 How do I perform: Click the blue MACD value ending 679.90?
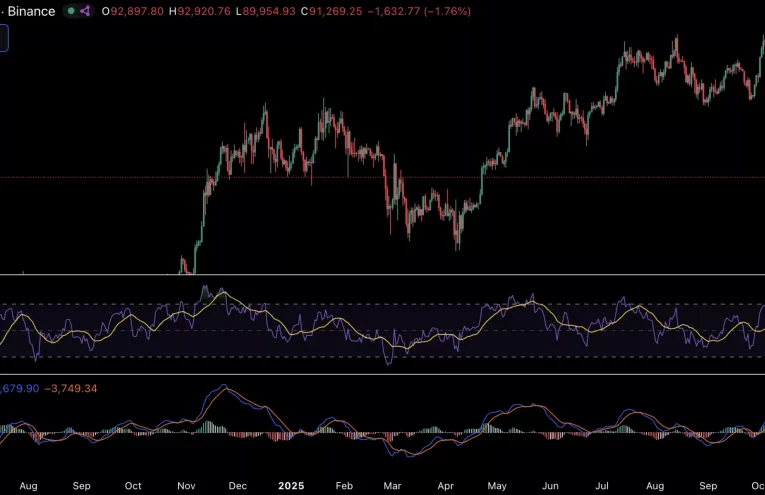pyautogui.click(x=20, y=388)
